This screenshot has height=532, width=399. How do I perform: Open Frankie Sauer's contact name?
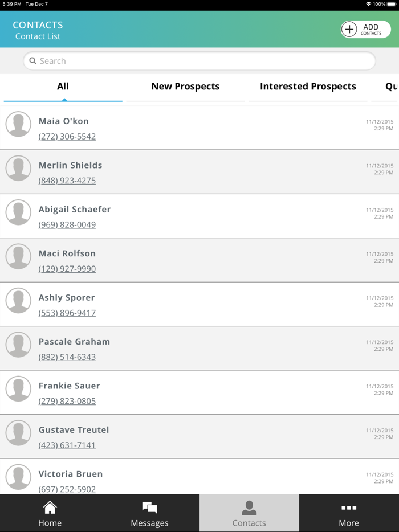click(69, 386)
